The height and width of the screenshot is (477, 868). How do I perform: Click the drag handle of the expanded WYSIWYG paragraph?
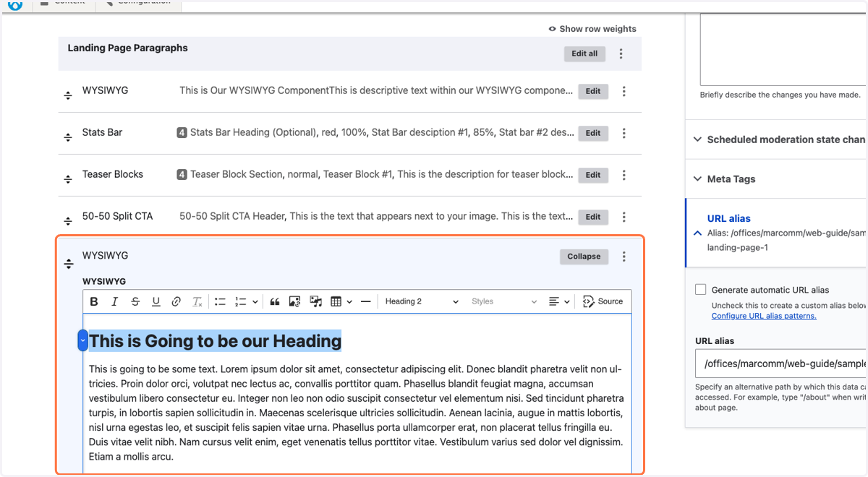(x=69, y=264)
